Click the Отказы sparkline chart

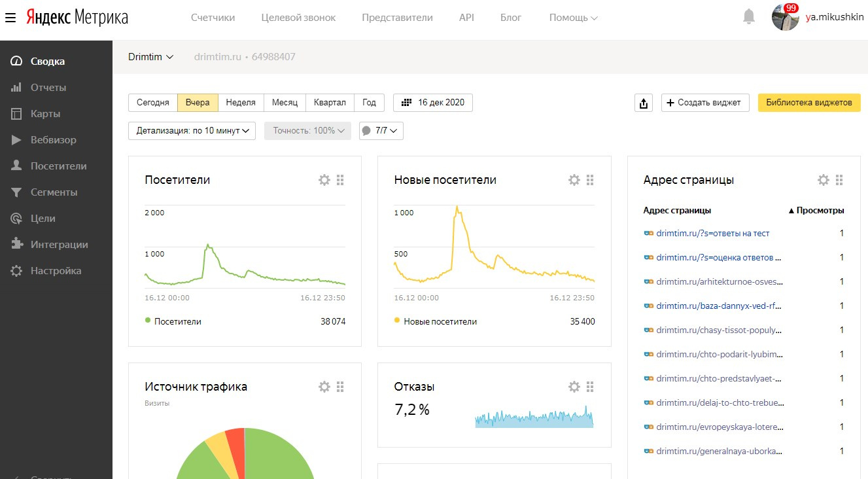pyautogui.click(x=534, y=416)
